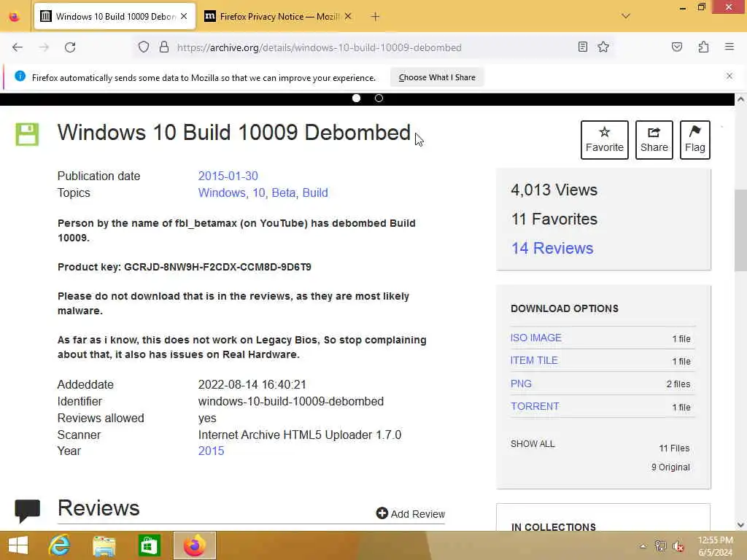Viewport: 747px width, 560px height.
Task: Open the Pocket save icon
Action: click(x=677, y=47)
